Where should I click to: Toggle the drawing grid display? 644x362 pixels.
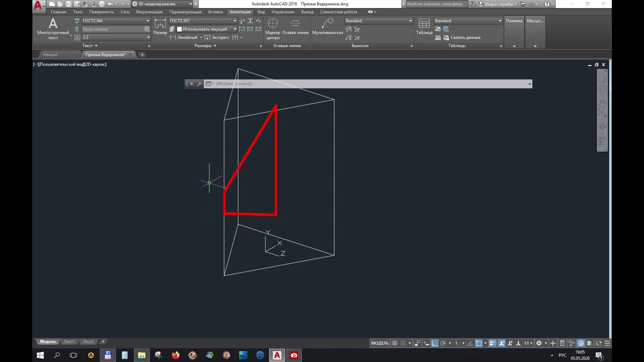tap(394, 343)
